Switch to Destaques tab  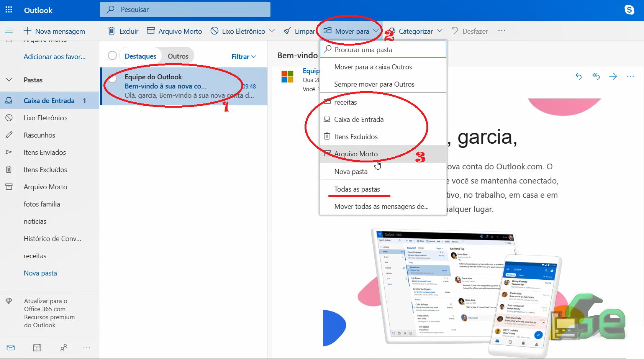[141, 56]
